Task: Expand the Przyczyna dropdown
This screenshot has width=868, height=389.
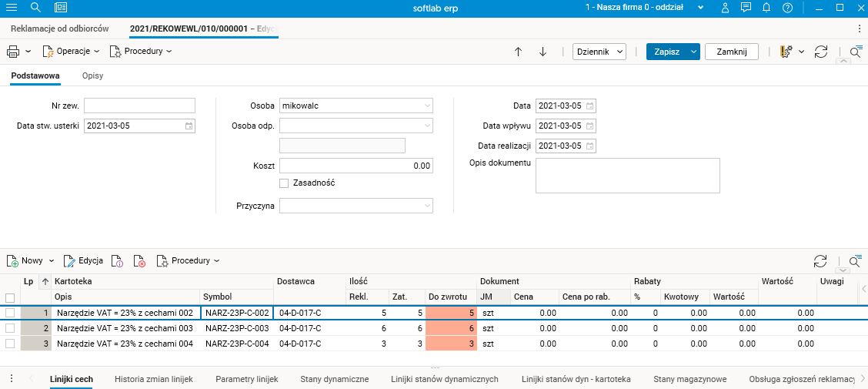Action: pyautogui.click(x=427, y=206)
